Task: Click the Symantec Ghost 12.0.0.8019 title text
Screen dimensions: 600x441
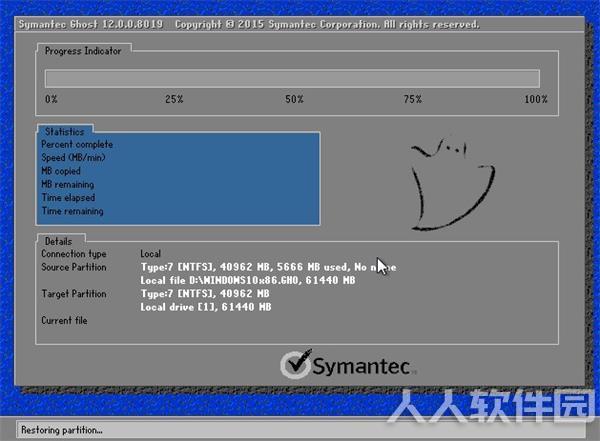Action: [91, 24]
